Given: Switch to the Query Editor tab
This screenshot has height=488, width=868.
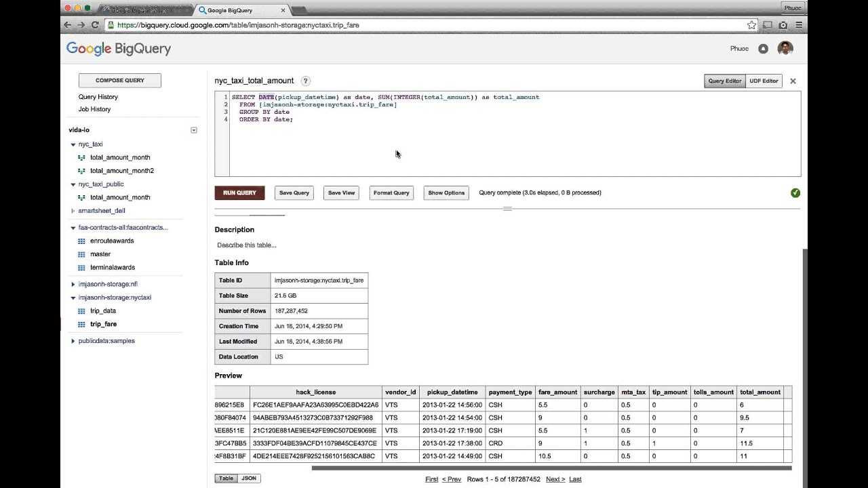Looking at the screenshot, I should (725, 81).
